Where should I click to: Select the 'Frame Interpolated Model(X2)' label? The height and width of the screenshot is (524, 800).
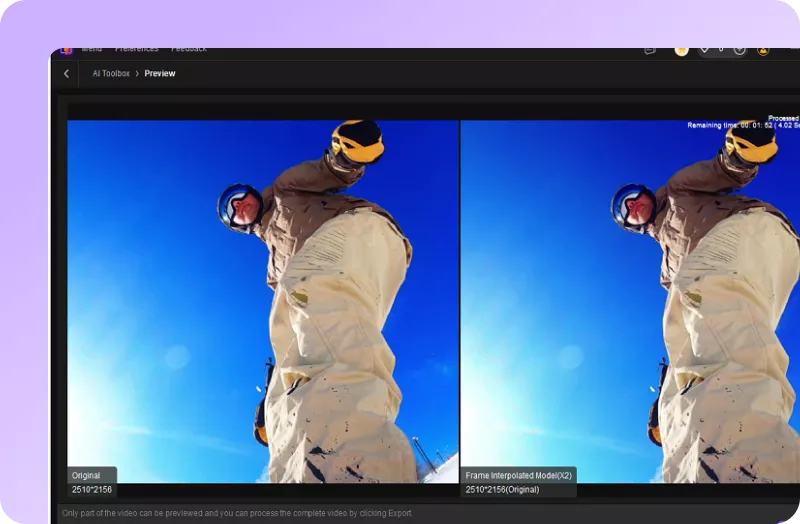518,476
